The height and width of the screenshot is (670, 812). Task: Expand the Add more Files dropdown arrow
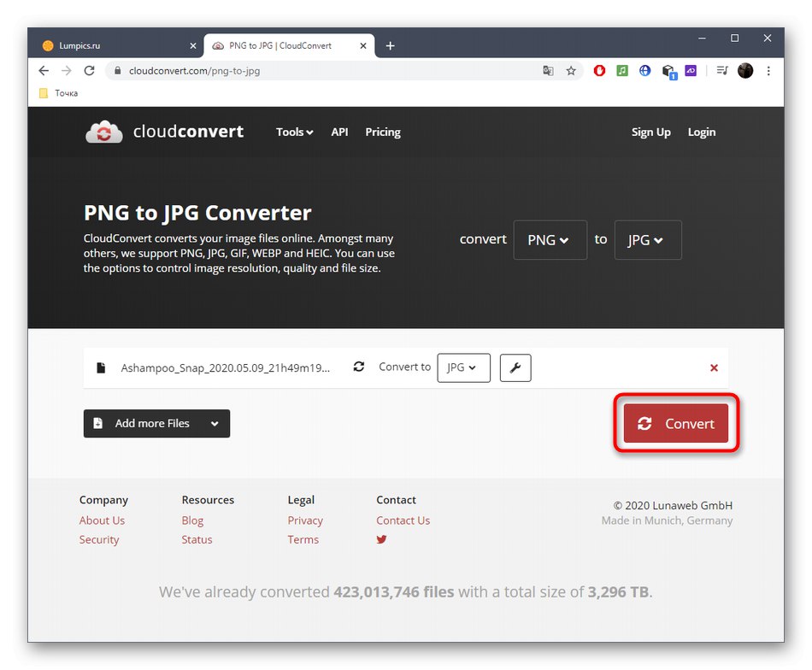click(x=215, y=424)
